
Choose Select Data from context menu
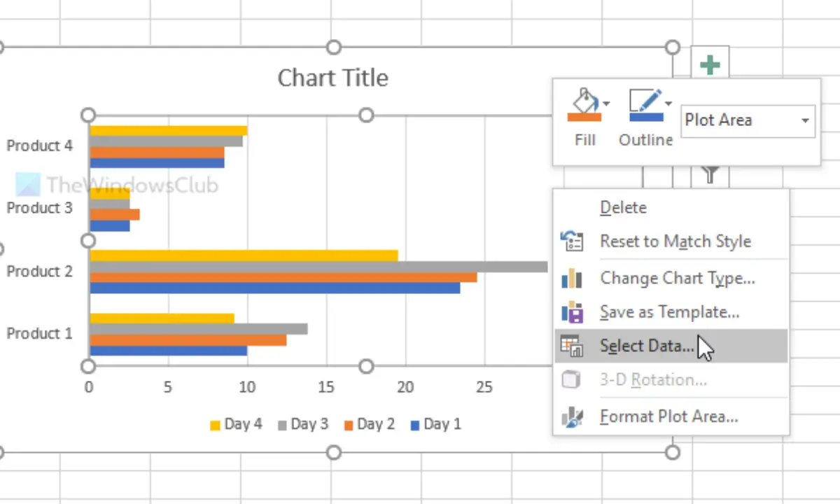pos(647,346)
